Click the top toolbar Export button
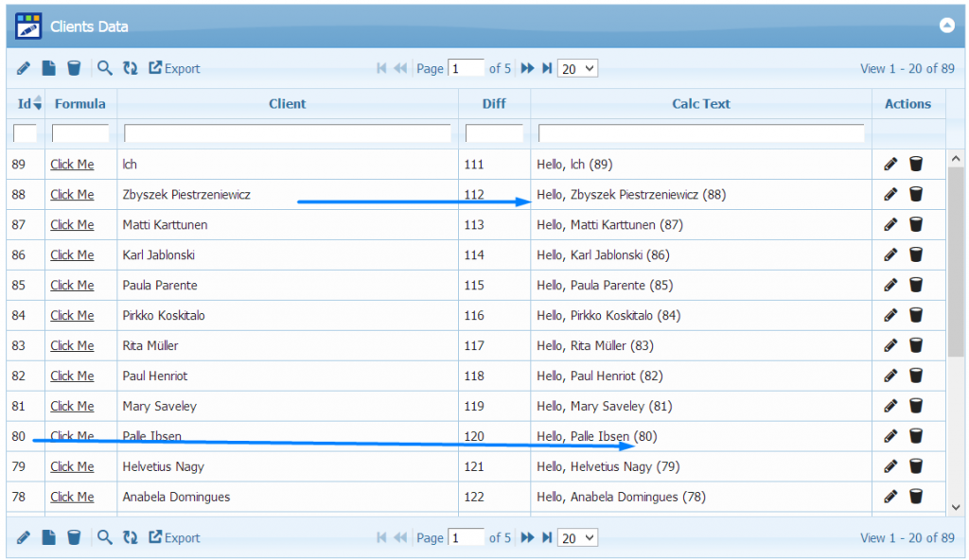This screenshot has width=969, height=560. coord(175,68)
